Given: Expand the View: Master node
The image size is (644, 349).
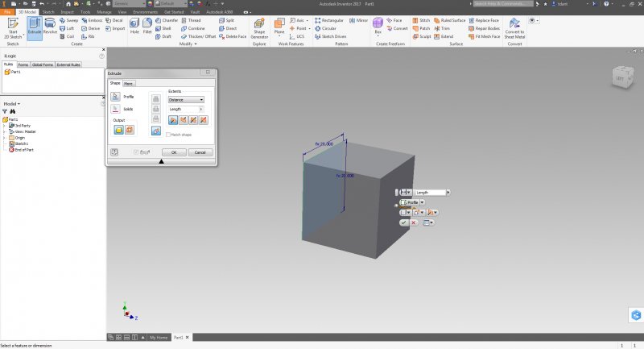Looking at the screenshot, I should (x=5, y=132).
